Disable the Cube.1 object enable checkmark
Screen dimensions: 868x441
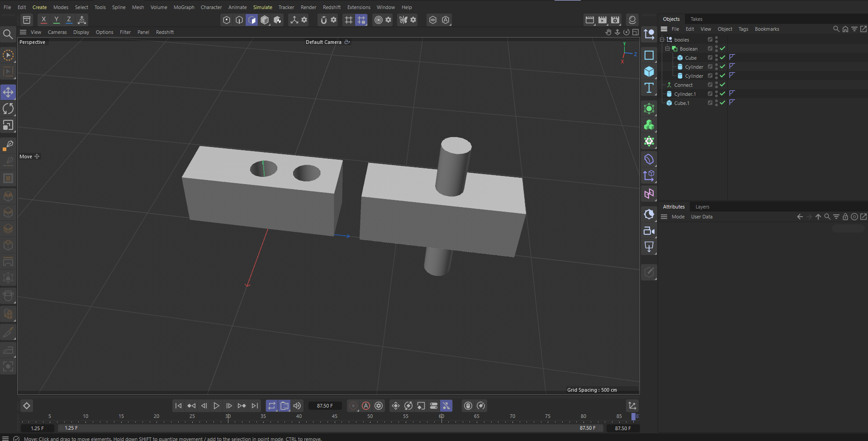722,103
